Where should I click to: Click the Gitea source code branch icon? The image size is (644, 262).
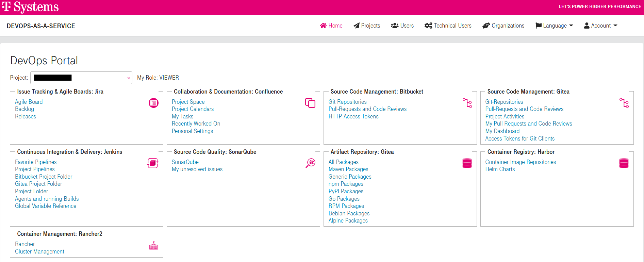[624, 103]
